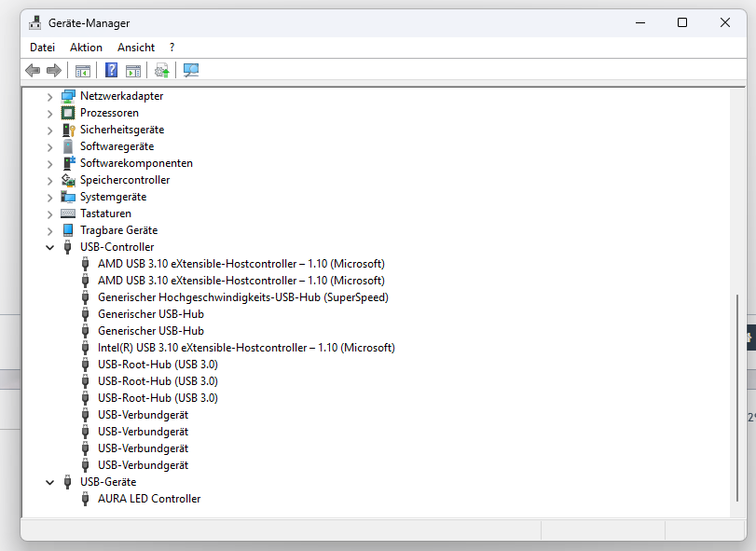Select Softwarekomponenten label
756x551 pixels.
click(x=136, y=163)
